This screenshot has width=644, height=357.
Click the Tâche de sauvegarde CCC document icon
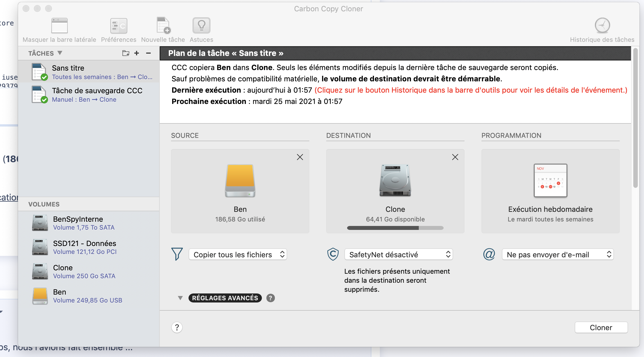40,94
